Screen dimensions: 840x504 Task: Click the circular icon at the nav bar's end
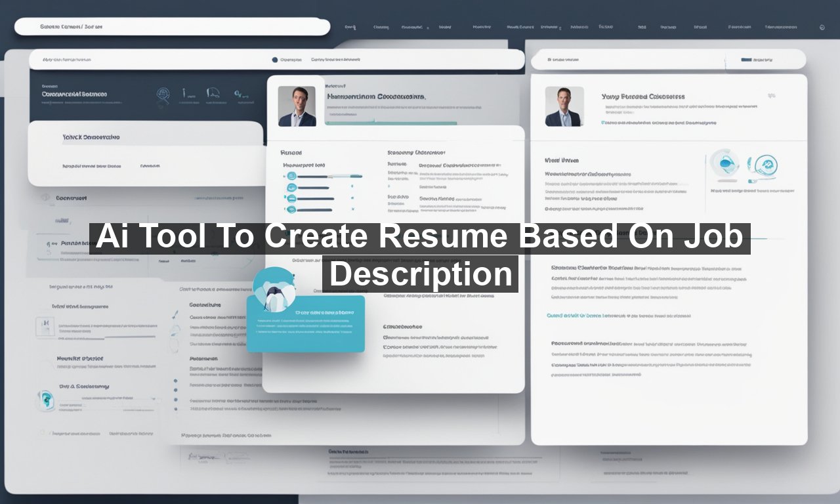822,28
